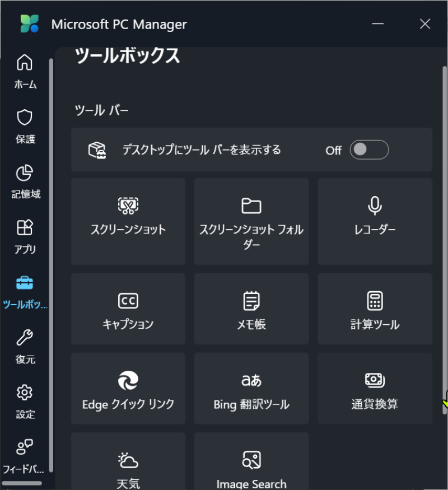Launch the Recorder microphone tool

(375, 221)
